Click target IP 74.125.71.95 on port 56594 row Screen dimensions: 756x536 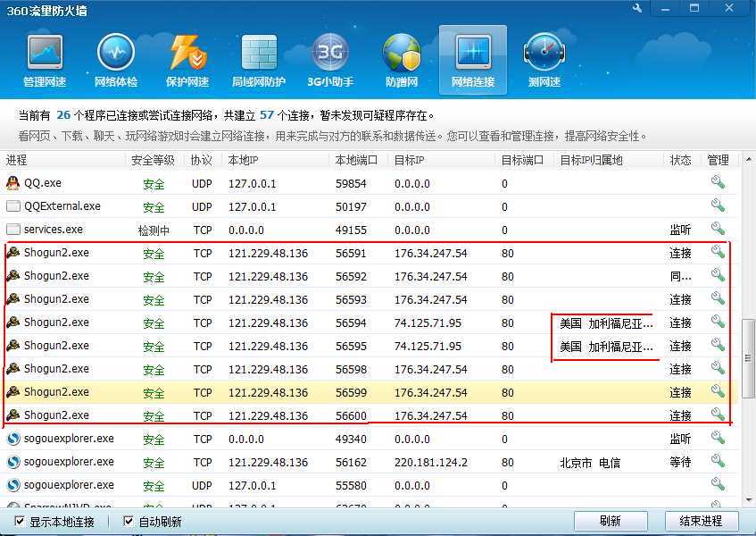[428, 322]
